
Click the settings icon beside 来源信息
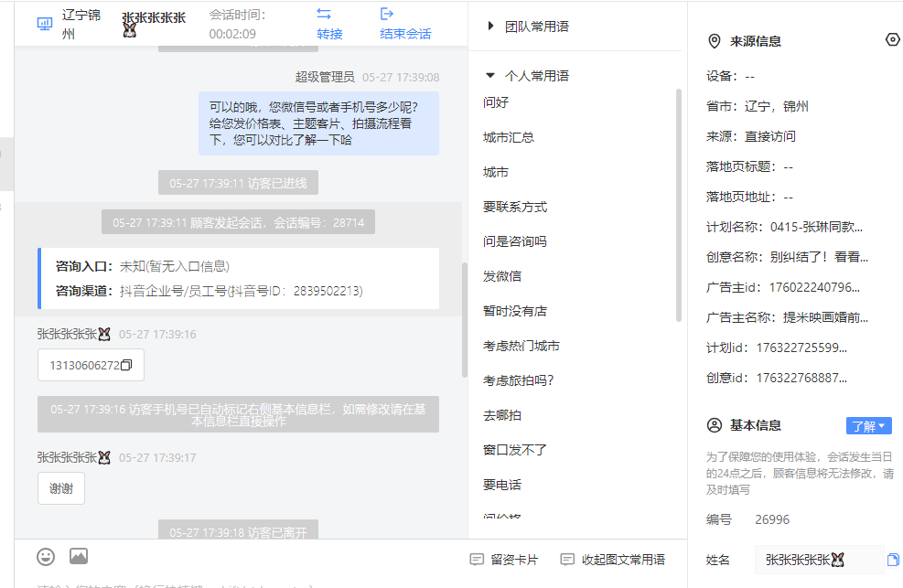pyautogui.click(x=893, y=39)
